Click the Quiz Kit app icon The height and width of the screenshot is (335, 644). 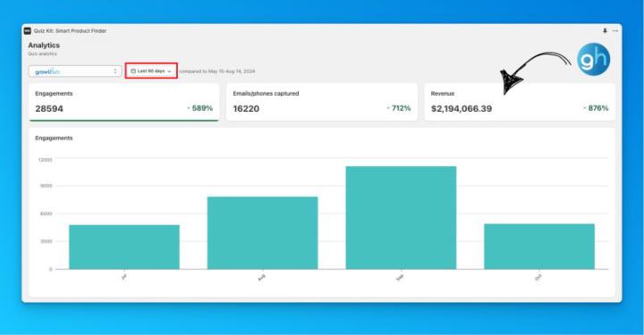(x=27, y=30)
